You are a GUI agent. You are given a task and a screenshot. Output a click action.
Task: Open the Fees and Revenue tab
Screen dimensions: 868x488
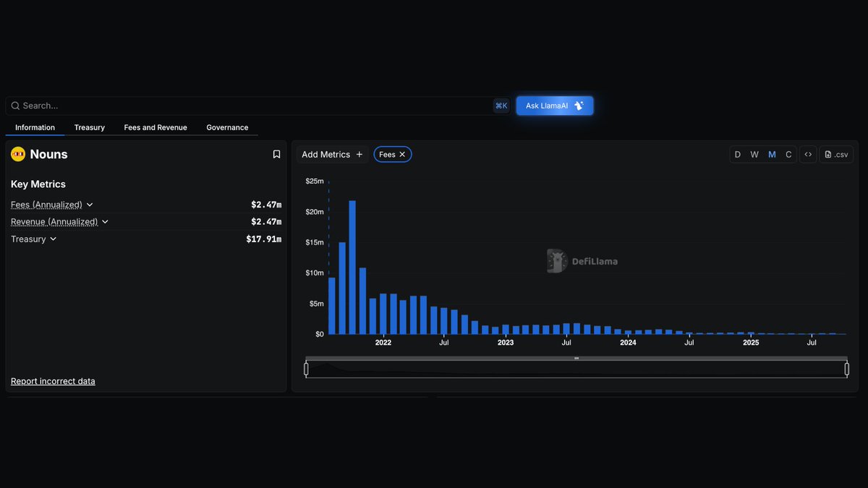click(x=156, y=127)
